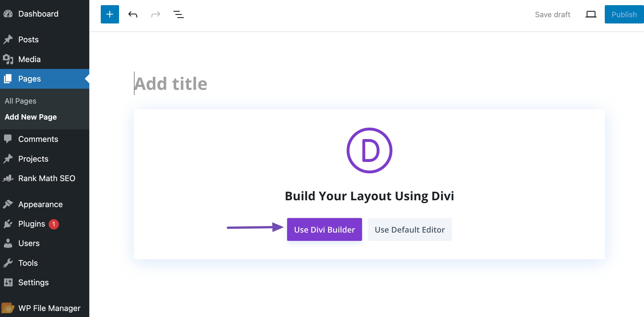Image resolution: width=644 pixels, height=317 pixels.
Task: Select the Pages menu item
Action: tap(29, 79)
